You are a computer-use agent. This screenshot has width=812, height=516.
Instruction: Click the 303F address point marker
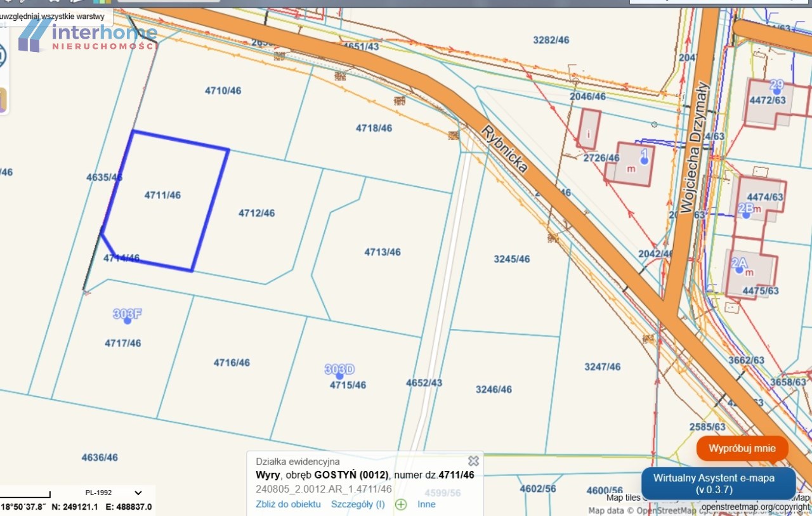[128, 321]
